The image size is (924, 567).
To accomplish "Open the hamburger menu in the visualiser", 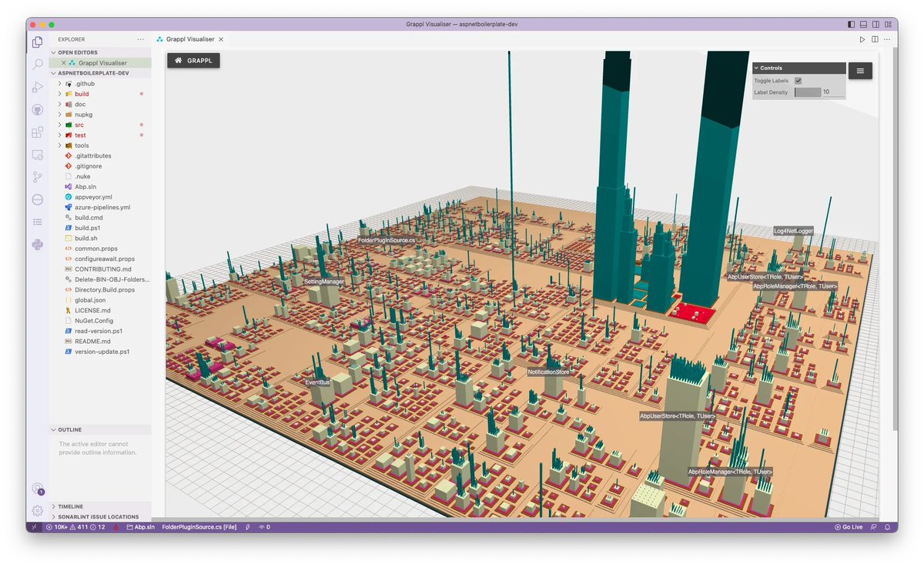I will (x=860, y=71).
